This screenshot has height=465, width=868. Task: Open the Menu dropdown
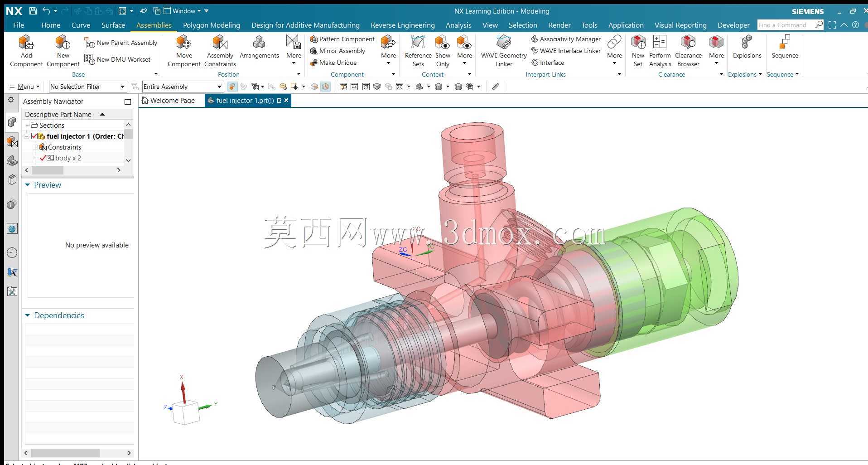click(25, 87)
